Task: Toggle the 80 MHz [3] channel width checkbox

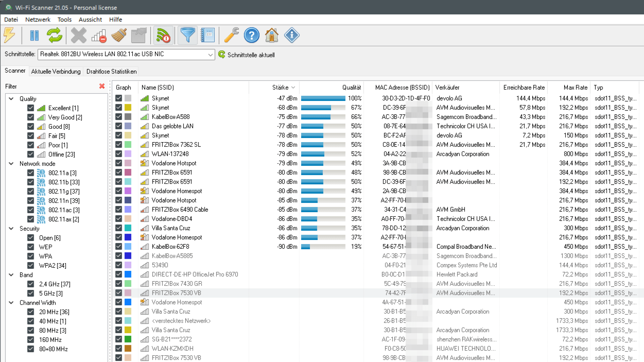Action: [31, 330]
